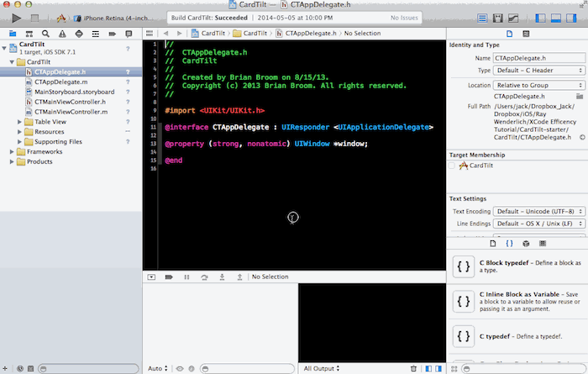Image resolution: width=588 pixels, height=374 pixels.
Task: Choose file location folder icon
Action: point(580,97)
